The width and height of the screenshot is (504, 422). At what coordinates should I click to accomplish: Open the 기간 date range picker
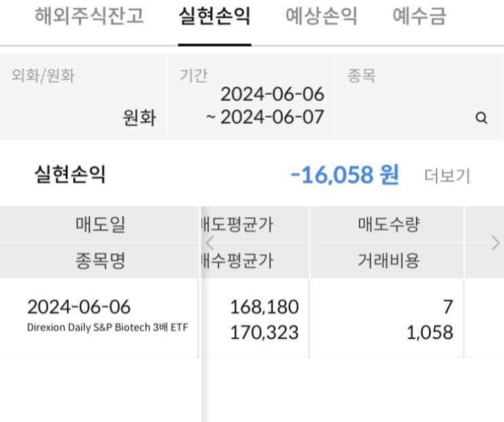252,97
